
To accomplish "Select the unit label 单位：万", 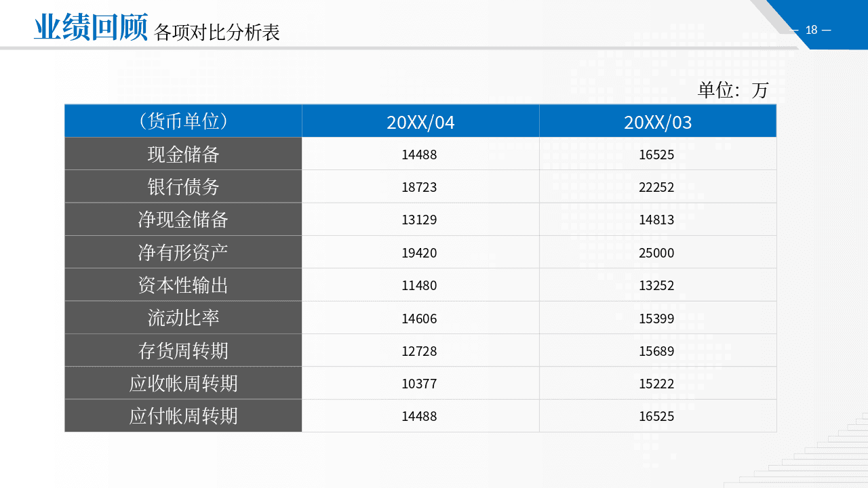I will click(733, 89).
